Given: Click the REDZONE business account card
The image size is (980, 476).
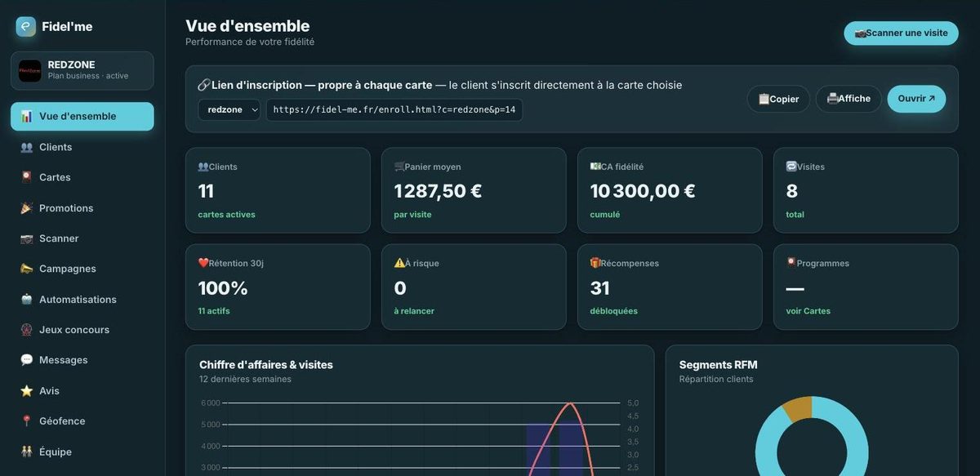Looking at the screenshot, I should [82, 71].
